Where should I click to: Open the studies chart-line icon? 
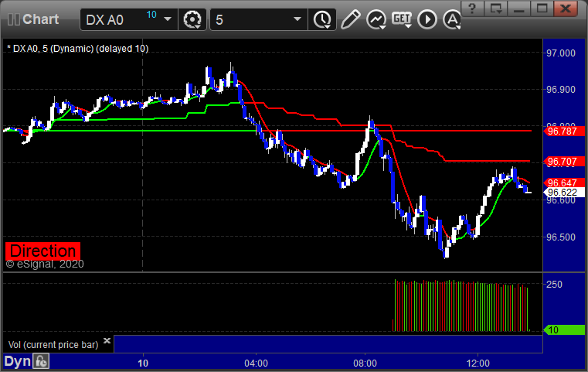point(376,19)
